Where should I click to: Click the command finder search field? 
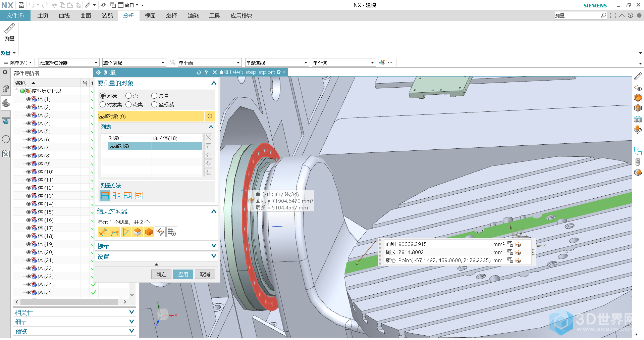(581, 15)
